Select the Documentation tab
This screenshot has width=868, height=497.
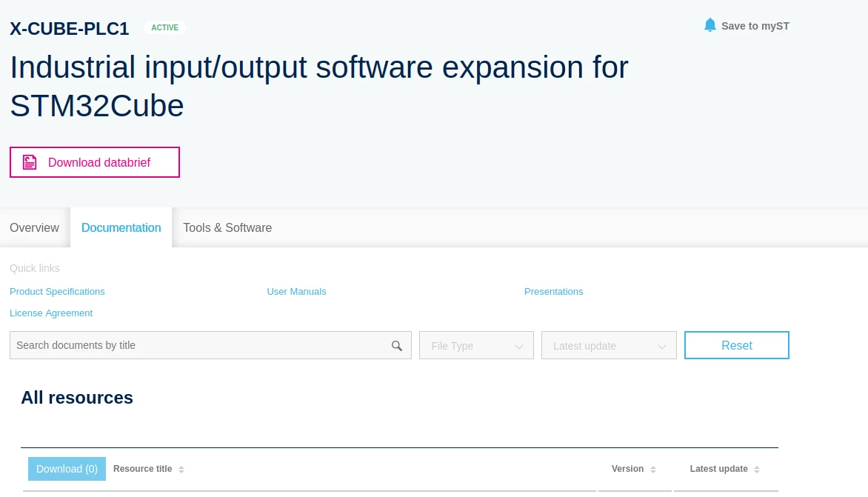(x=121, y=227)
